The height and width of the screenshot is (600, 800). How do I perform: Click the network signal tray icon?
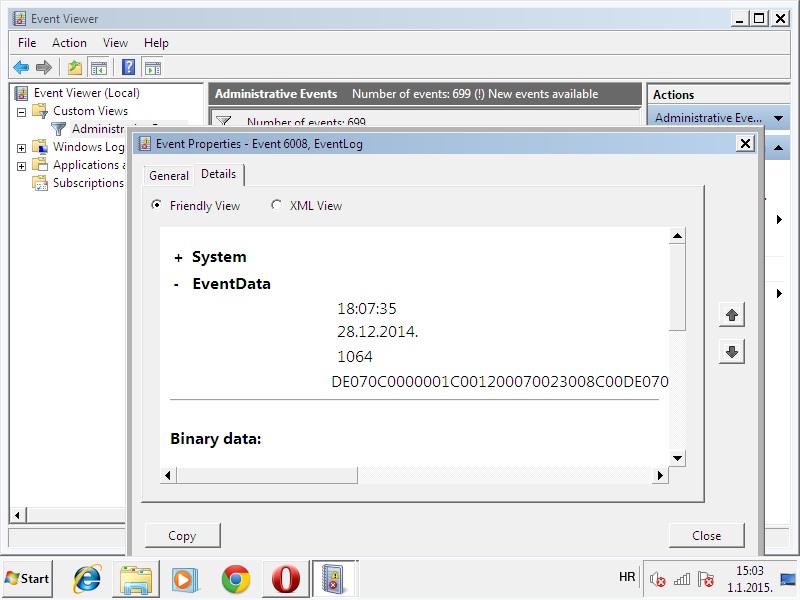(682, 579)
